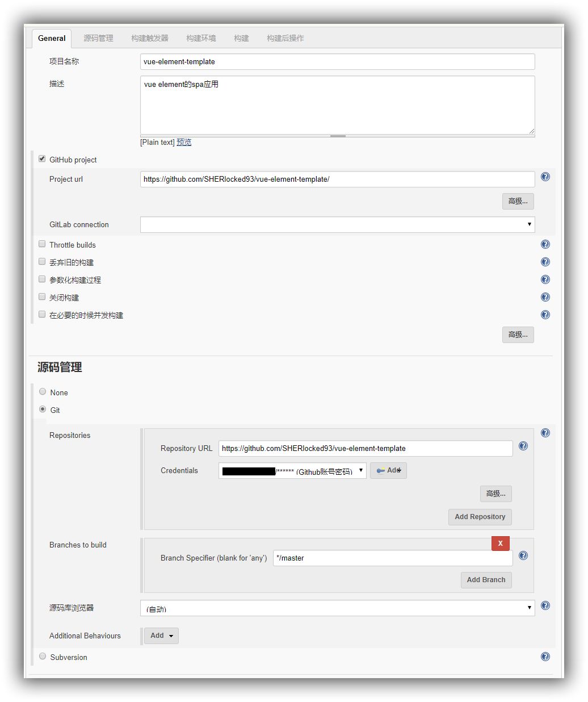Open Additional Behaviours Add dropdown

coord(161,636)
